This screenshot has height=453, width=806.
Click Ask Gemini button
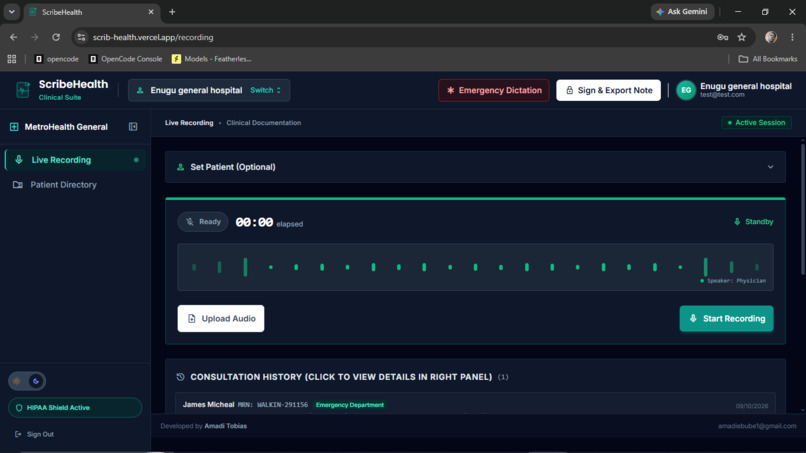click(x=682, y=11)
